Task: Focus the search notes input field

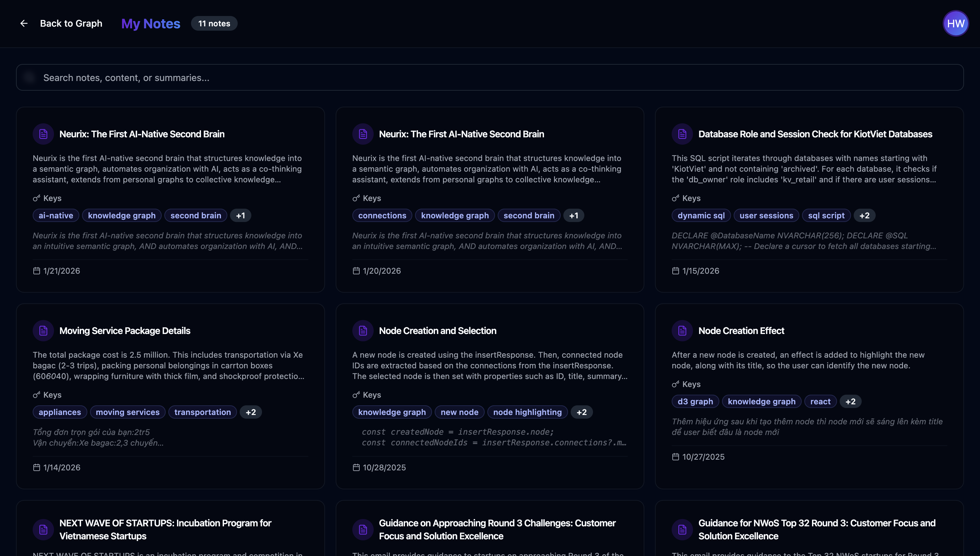Action: [489, 78]
